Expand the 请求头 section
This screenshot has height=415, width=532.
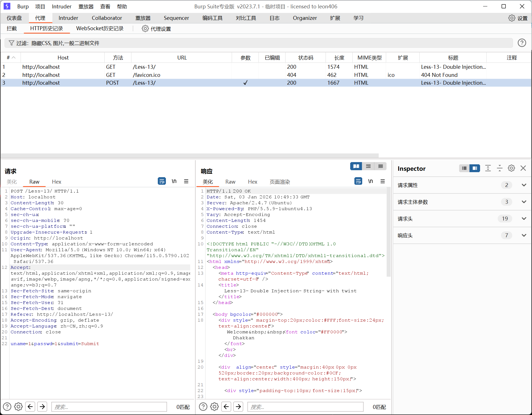524,219
